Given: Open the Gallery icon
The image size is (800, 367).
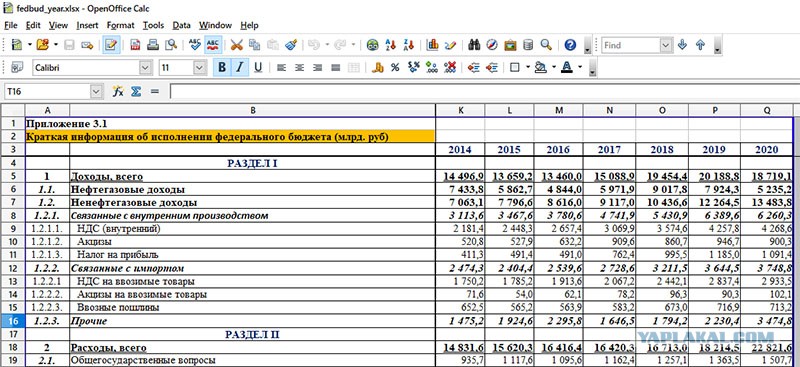Looking at the screenshot, I should coord(510,45).
